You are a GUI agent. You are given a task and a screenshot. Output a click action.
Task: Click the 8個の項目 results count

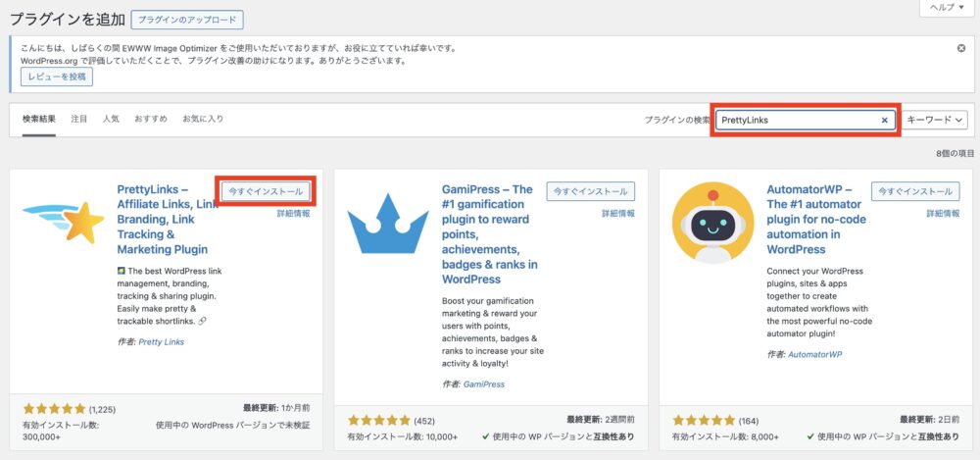[x=955, y=153]
